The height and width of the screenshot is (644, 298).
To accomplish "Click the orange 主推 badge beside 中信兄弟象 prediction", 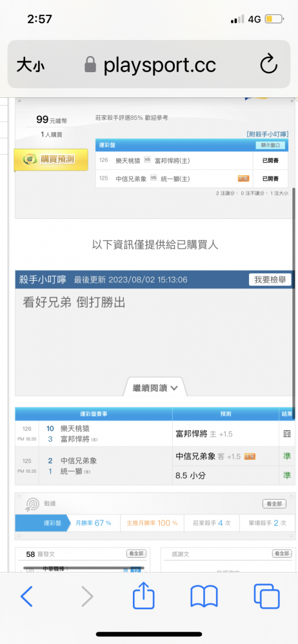I will coord(250,457).
